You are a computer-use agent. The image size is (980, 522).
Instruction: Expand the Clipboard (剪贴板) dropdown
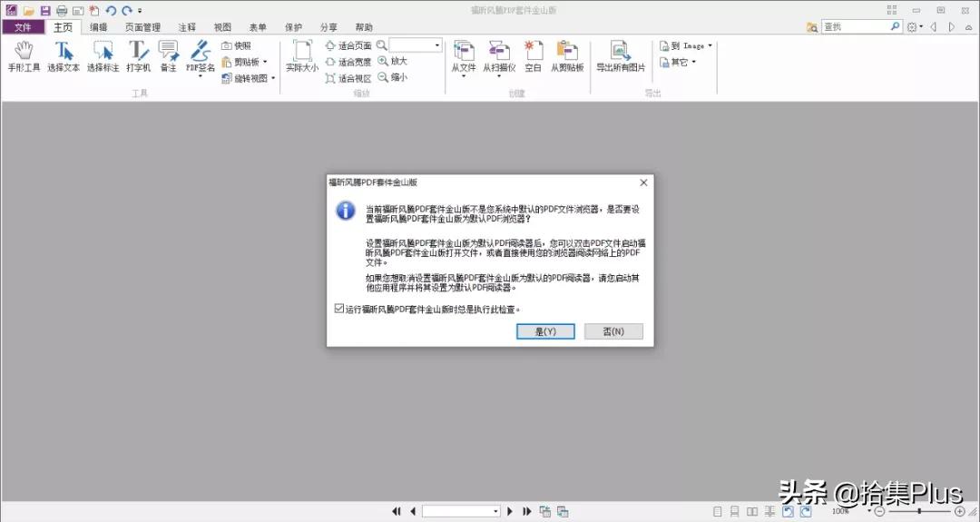click(x=265, y=62)
